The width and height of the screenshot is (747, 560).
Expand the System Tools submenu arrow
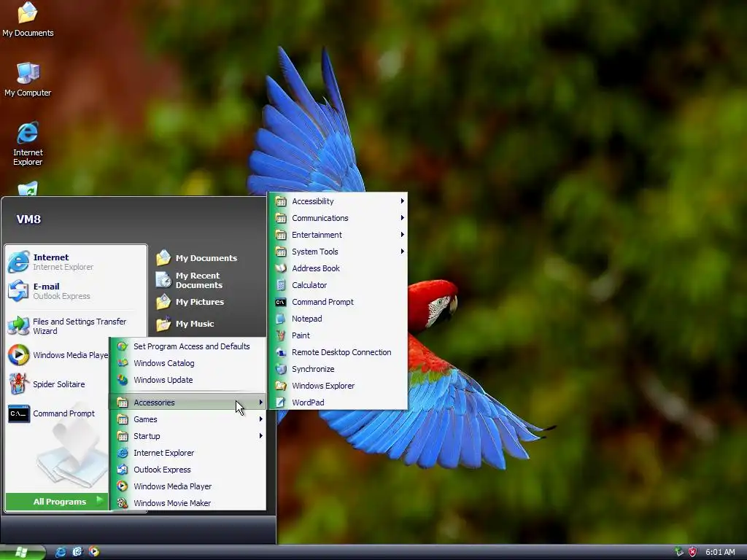tap(402, 252)
